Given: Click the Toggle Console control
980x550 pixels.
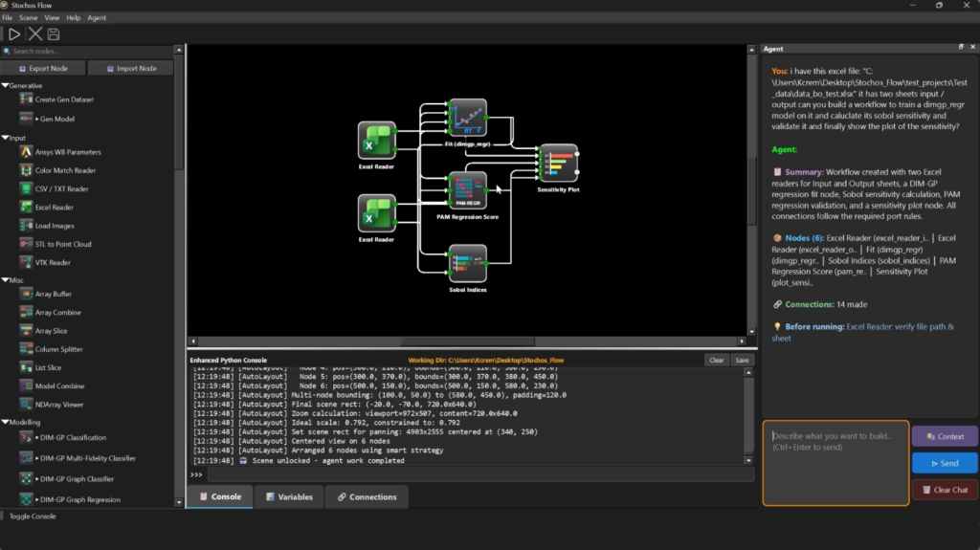Looking at the screenshot, I should click(x=32, y=516).
